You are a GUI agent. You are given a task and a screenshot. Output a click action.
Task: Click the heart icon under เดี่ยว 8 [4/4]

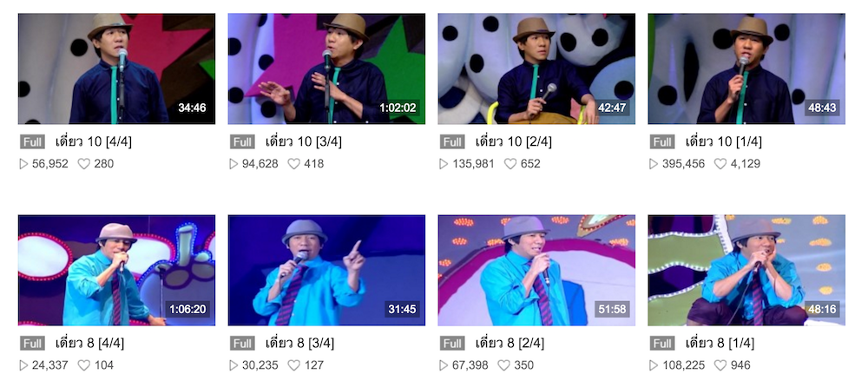coord(83,365)
